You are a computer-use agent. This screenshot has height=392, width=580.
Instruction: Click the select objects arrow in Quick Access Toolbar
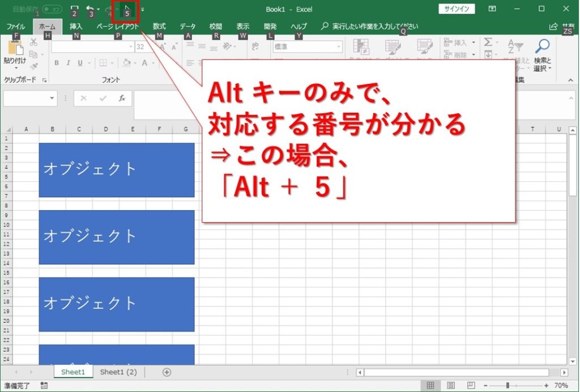pyautogui.click(x=126, y=8)
